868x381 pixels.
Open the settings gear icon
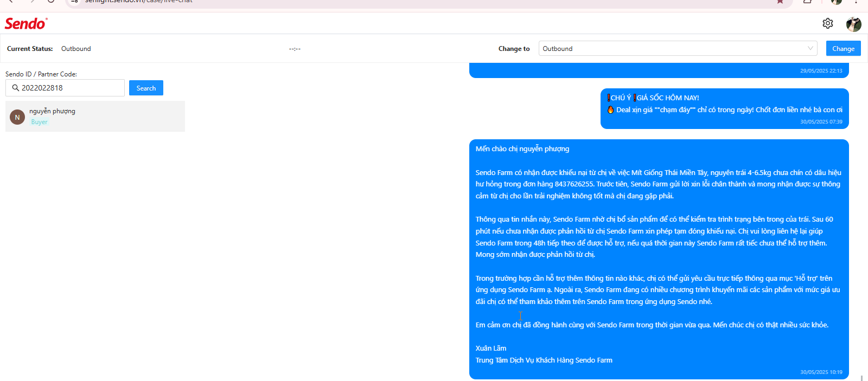[x=828, y=23]
